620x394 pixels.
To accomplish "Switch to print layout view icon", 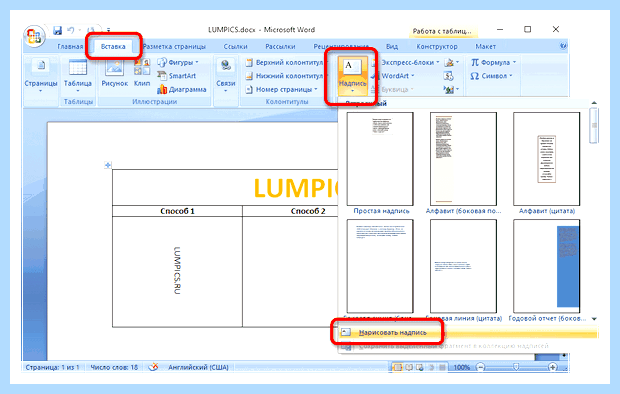I will pos(397,367).
